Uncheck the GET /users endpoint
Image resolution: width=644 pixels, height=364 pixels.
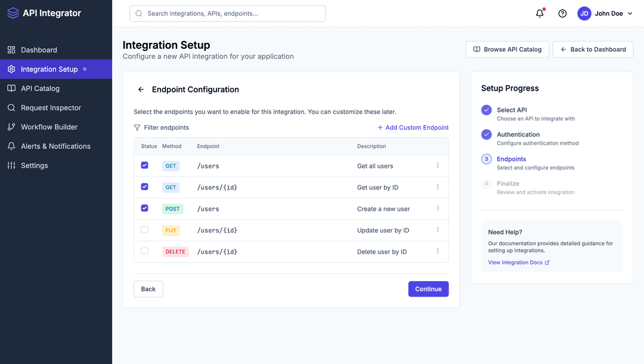(x=144, y=166)
